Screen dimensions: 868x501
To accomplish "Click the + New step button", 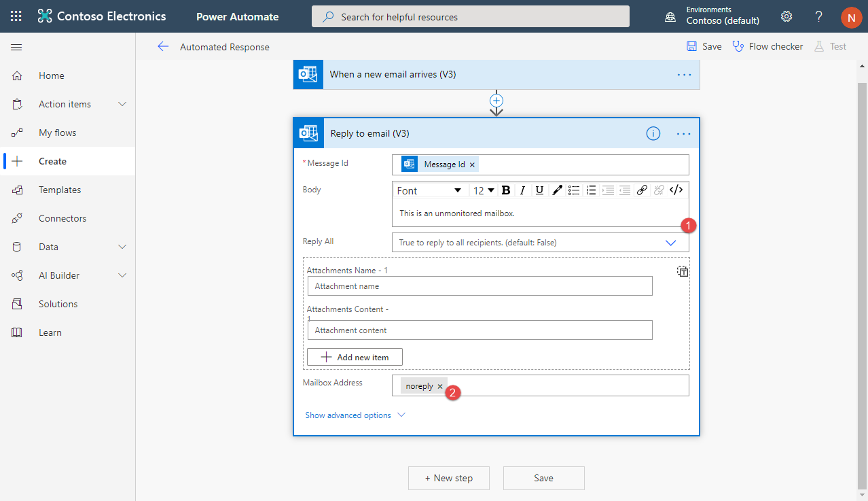I will [448, 478].
